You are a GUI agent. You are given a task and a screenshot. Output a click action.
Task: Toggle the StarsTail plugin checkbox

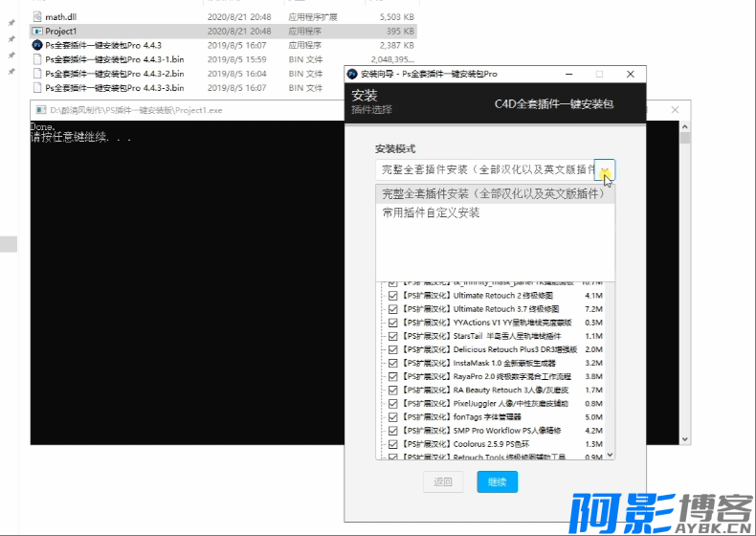392,336
